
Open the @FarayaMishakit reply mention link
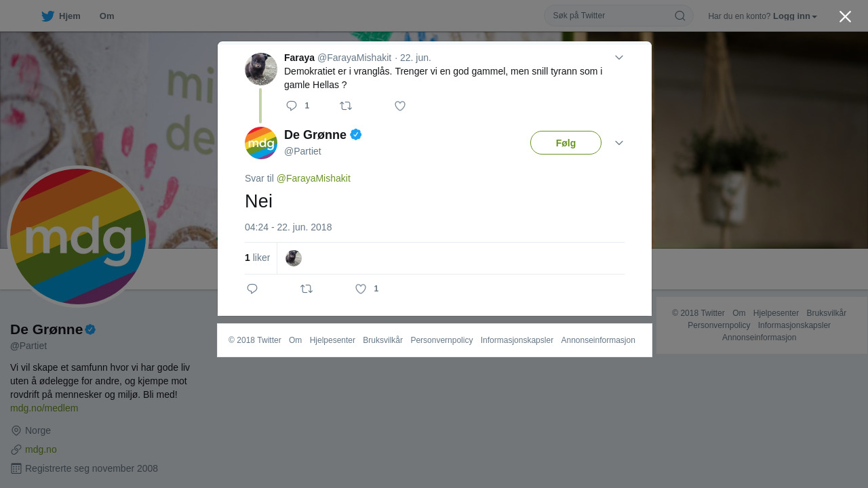(313, 178)
